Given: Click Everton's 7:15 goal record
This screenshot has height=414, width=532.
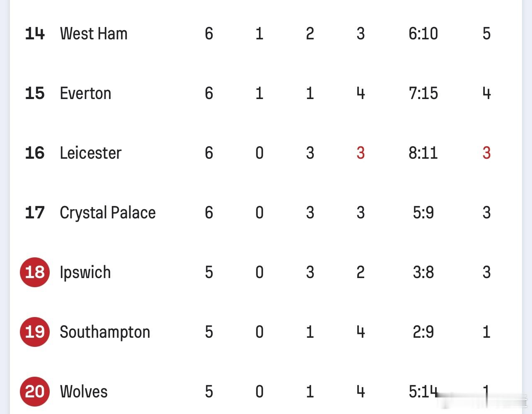Looking at the screenshot, I should coord(423,93).
